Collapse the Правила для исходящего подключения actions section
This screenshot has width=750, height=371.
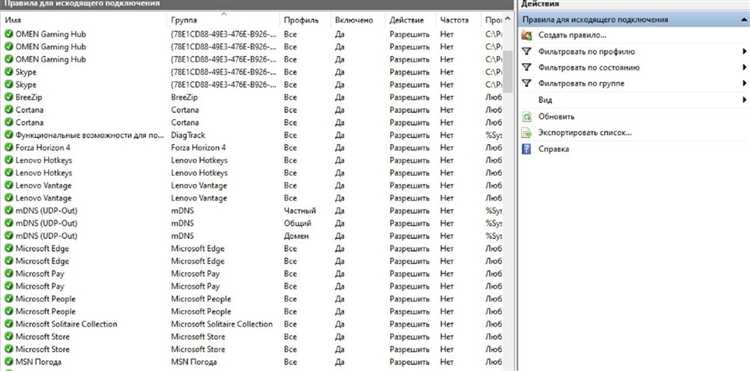tap(744, 20)
